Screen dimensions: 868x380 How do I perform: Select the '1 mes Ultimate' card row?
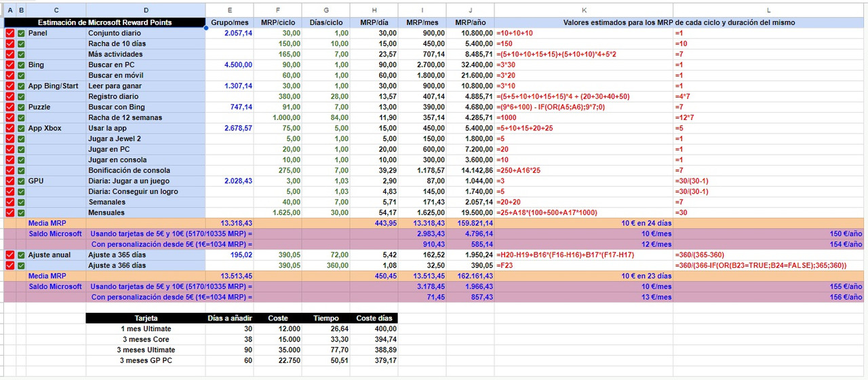[146, 329]
